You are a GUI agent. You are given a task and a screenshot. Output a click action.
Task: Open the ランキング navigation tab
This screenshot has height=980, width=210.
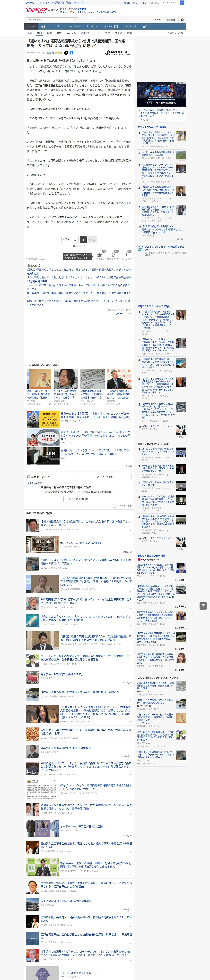click(x=130, y=27)
